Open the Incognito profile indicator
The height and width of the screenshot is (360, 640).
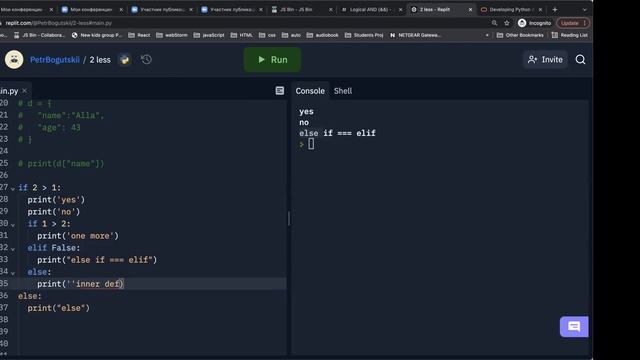[534, 23]
